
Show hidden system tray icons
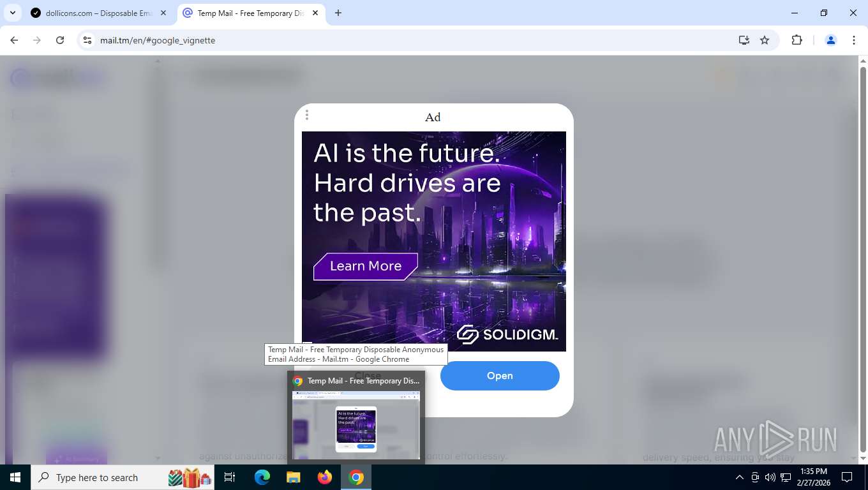coord(740,477)
